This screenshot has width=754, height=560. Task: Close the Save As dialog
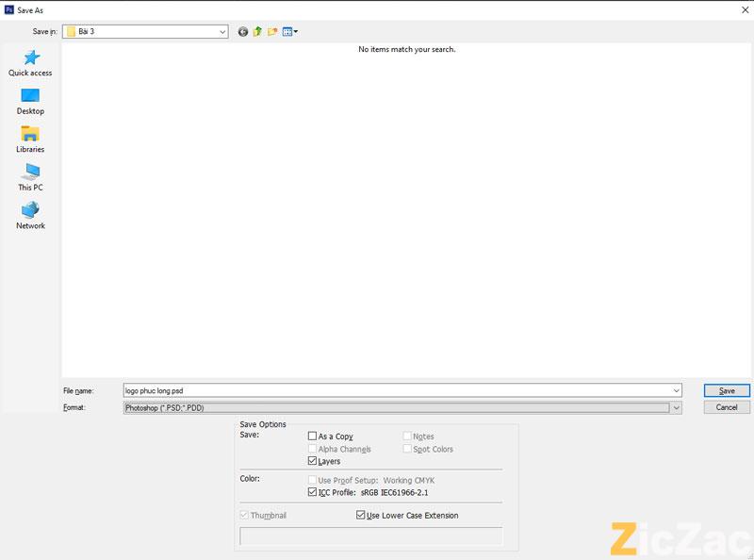(743, 8)
